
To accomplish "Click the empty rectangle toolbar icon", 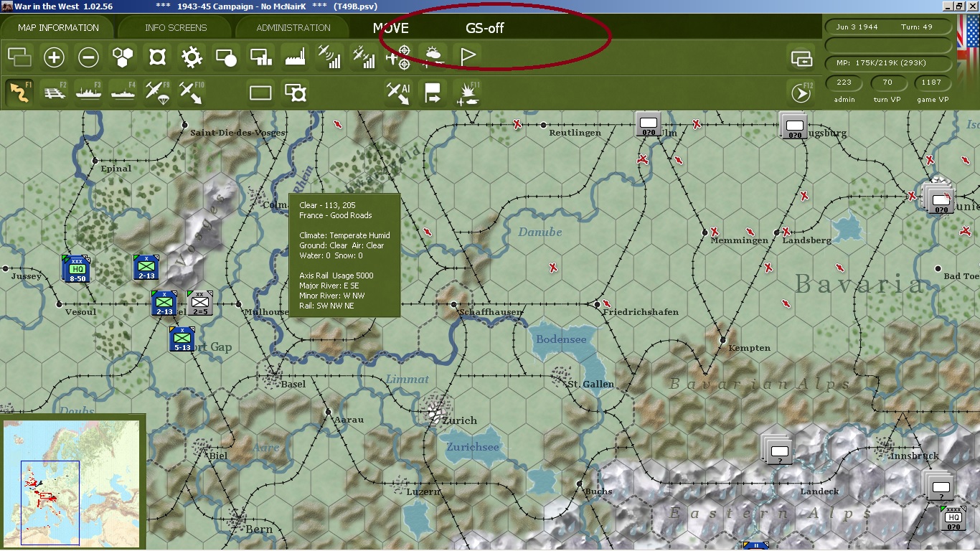I will [261, 93].
